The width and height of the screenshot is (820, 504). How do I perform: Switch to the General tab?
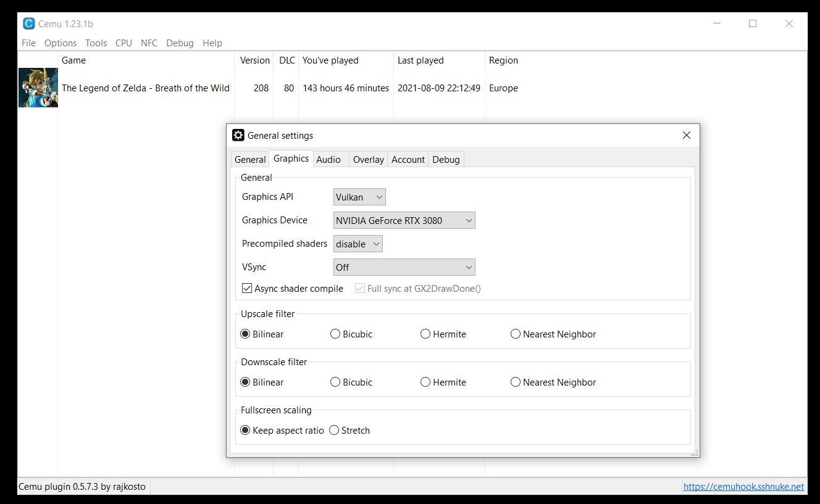(250, 159)
